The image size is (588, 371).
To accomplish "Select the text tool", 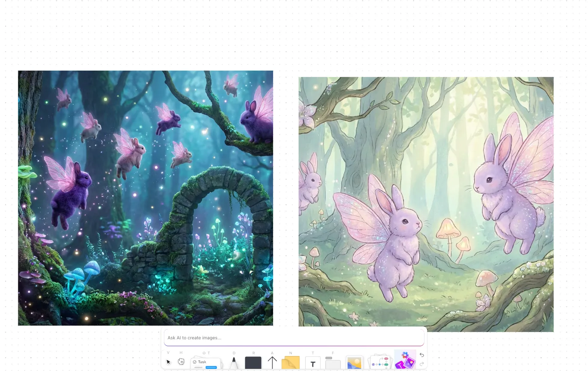I will point(313,363).
